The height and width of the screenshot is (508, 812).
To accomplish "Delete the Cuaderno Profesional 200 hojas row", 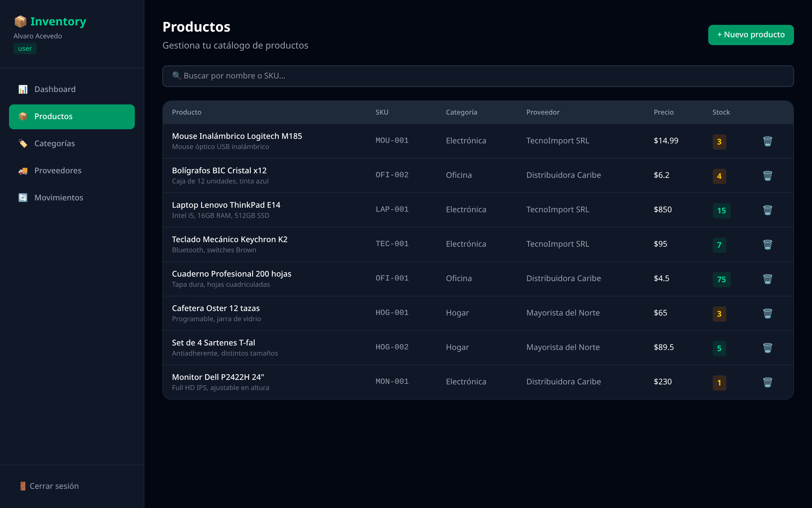I will pyautogui.click(x=767, y=279).
